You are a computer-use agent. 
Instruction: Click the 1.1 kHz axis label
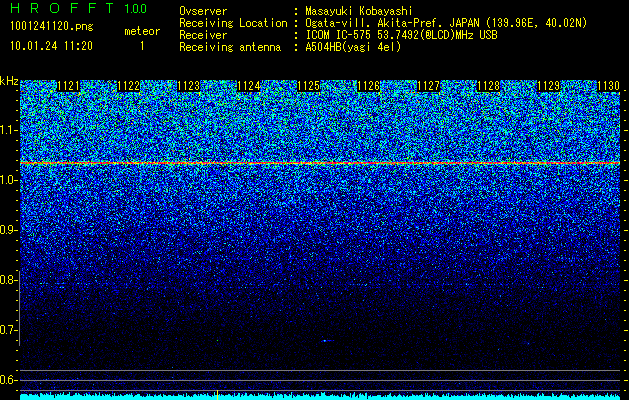coord(8,130)
